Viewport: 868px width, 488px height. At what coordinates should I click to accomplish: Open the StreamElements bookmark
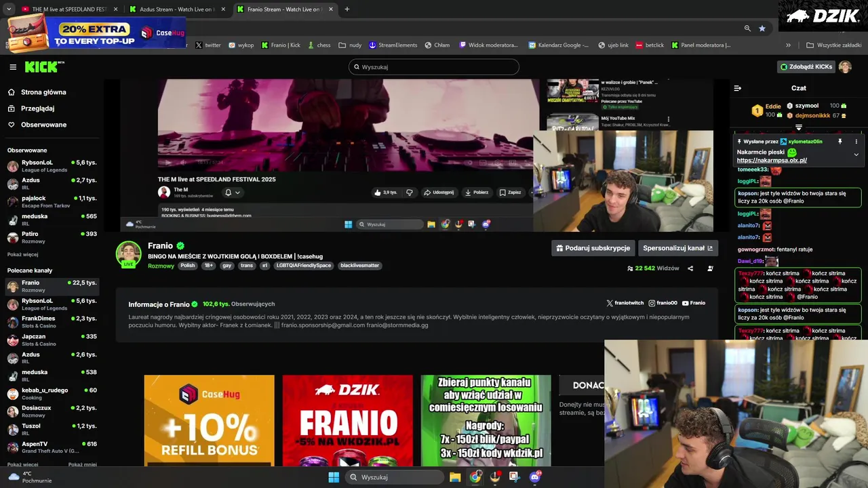pyautogui.click(x=393, y=45)
